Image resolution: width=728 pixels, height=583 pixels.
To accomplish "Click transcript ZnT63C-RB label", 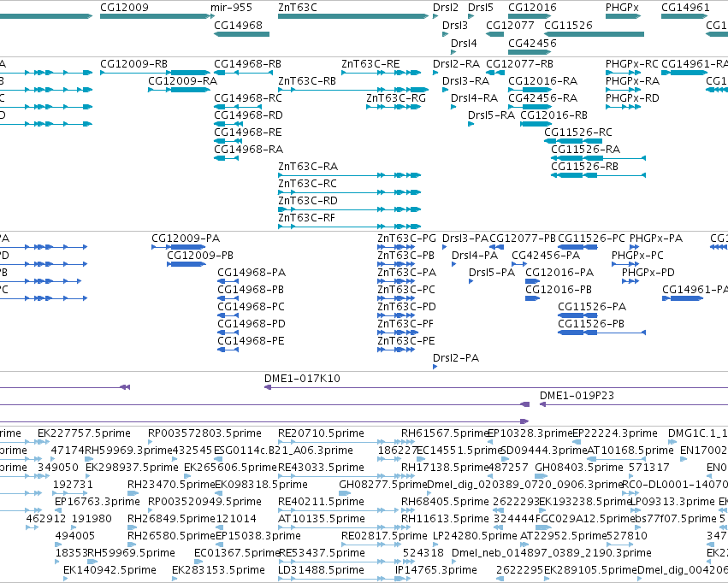I will pyautogui.click(x=307, y=80).
